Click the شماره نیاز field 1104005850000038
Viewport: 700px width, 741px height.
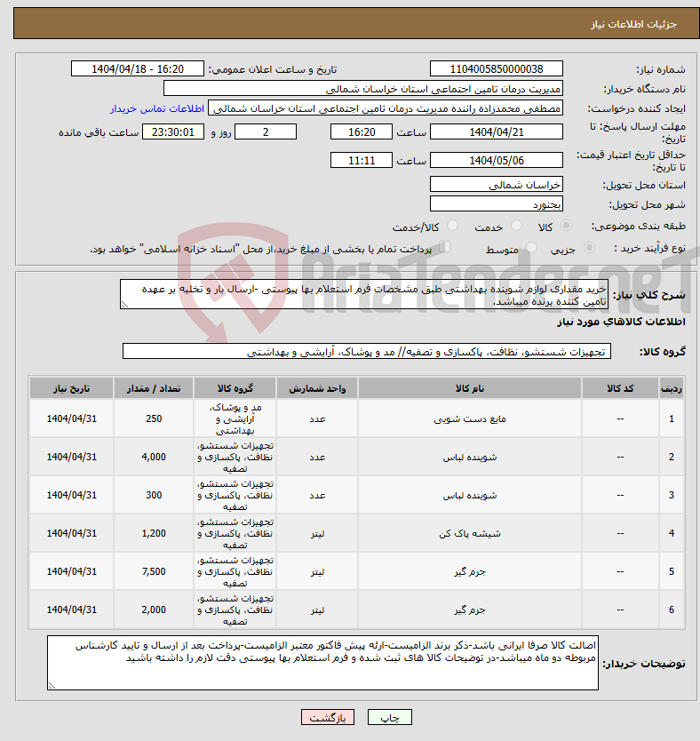(497, 69)
